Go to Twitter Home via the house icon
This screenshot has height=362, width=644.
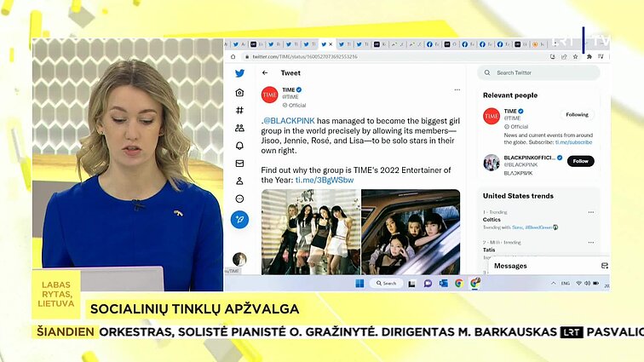[240, 93]
